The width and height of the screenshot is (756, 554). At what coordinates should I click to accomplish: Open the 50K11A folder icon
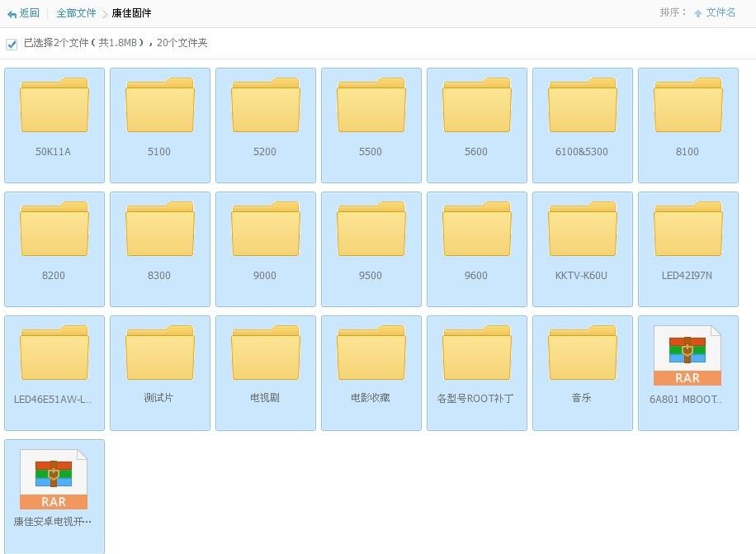54,105
